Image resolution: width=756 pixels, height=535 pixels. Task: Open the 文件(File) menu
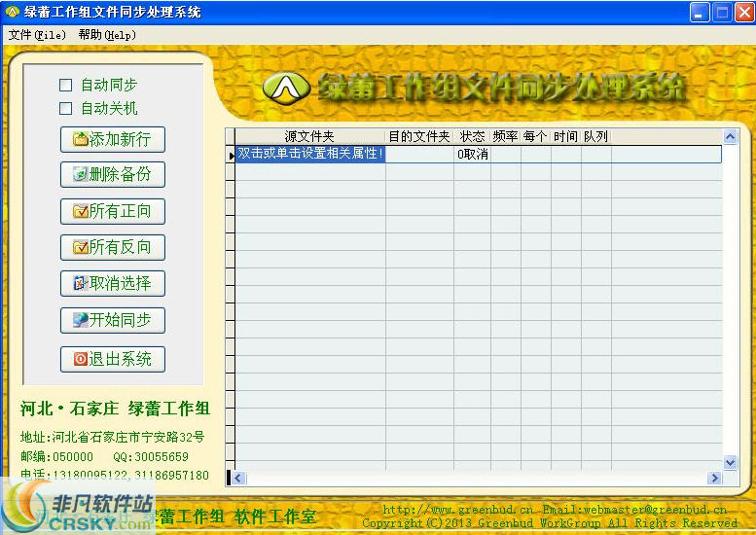click(x=37, y=35)
